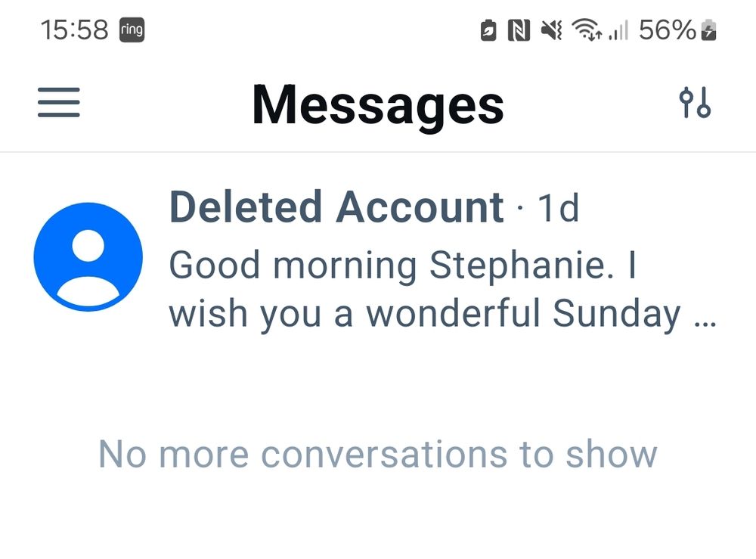
Task: Tap the mobile signal strength bars
Action: 618,30
